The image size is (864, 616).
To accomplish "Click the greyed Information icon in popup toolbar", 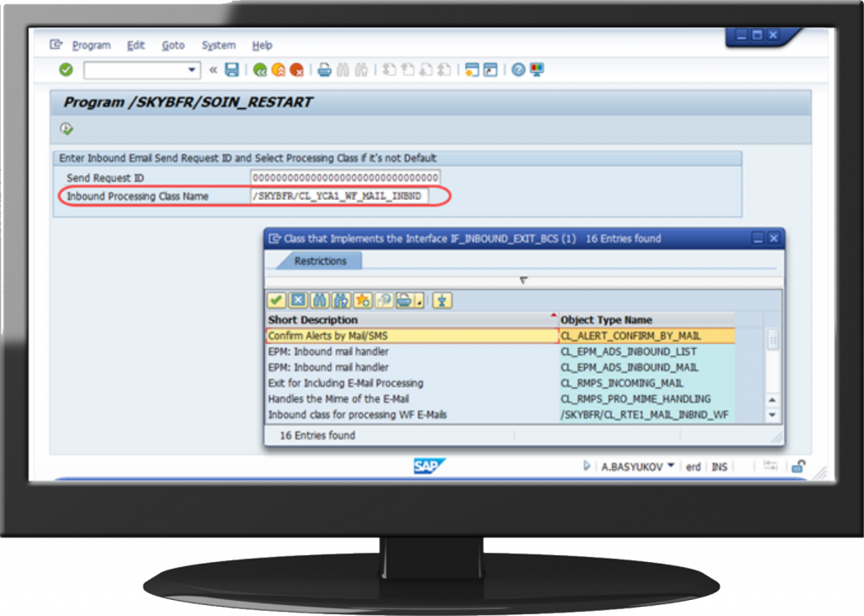I will pos(384,300).
